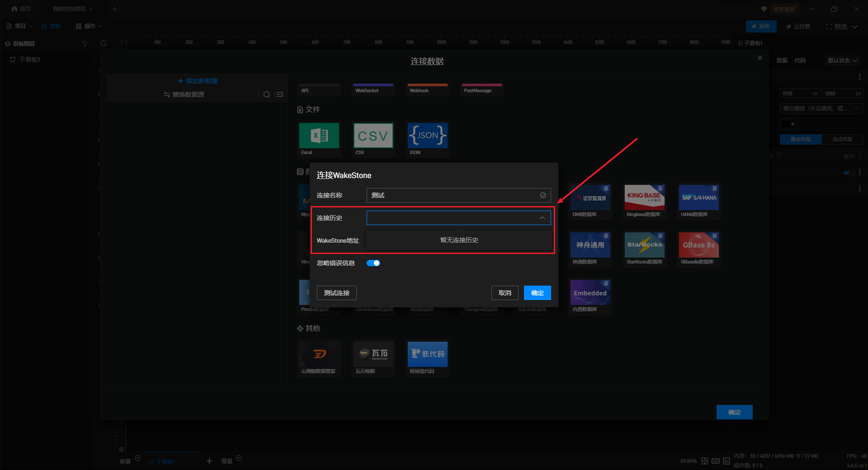Choose the SAP S/4 HANA database icon
868x470 pixels.
point(698,197)
